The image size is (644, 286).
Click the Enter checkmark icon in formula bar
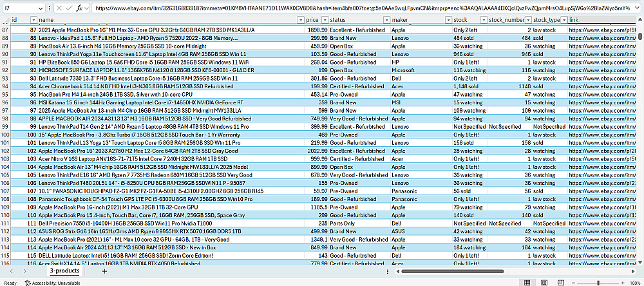tap(69, 8)
